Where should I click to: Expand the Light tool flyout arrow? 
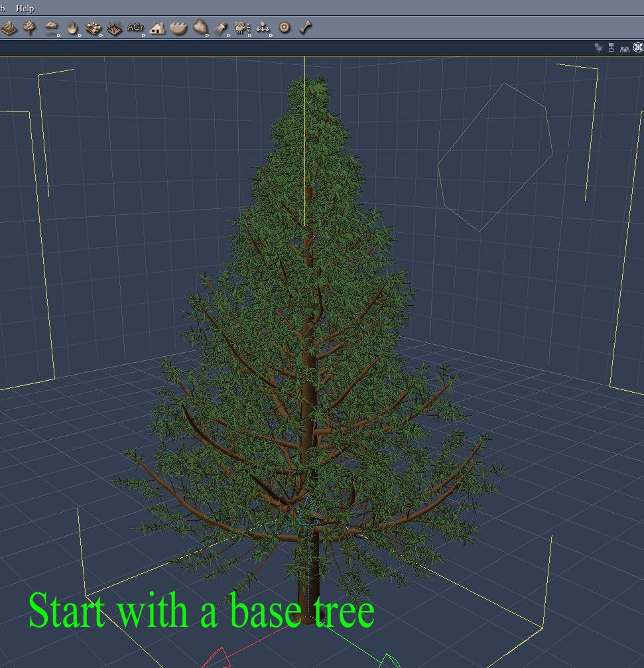(228, 36)
